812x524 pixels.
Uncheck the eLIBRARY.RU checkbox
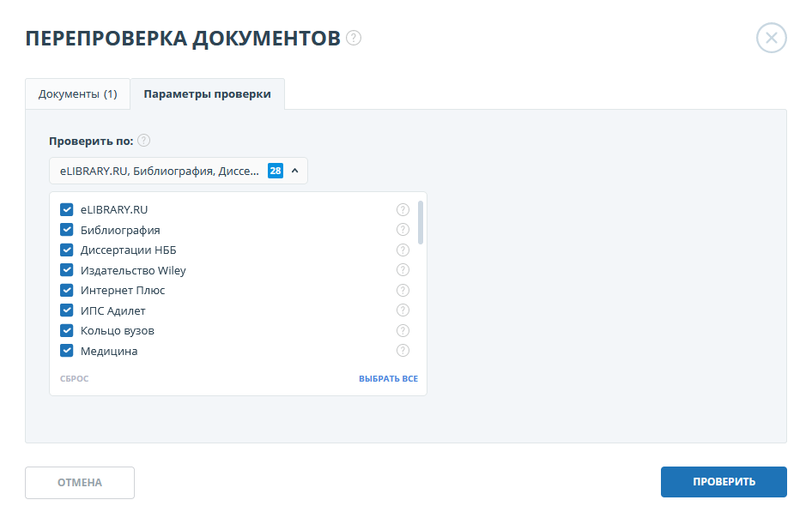66,209
